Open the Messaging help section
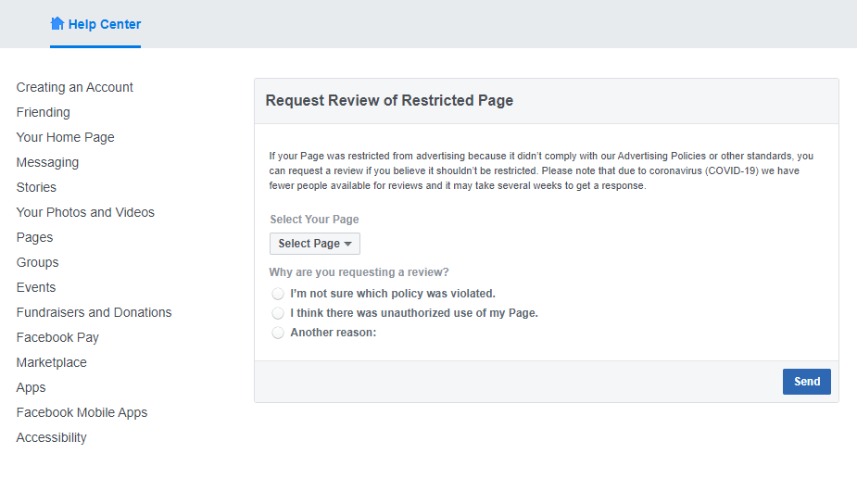The height and width of the screenshot is (504, 857). [x=47, y=163]
